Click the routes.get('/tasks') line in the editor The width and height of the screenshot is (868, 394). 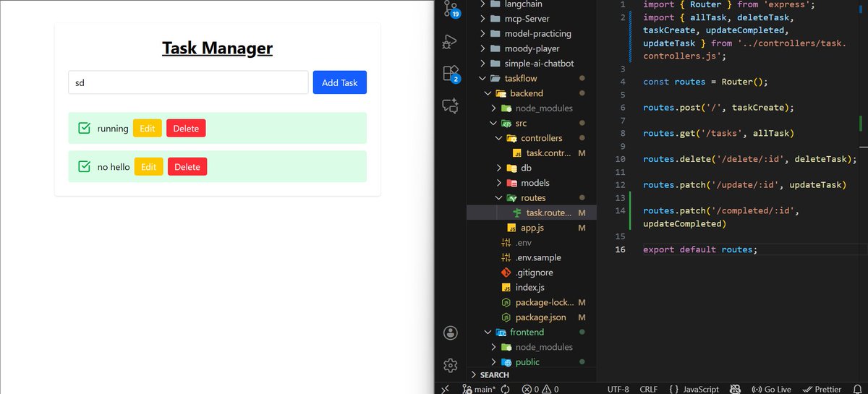(718, 133)
